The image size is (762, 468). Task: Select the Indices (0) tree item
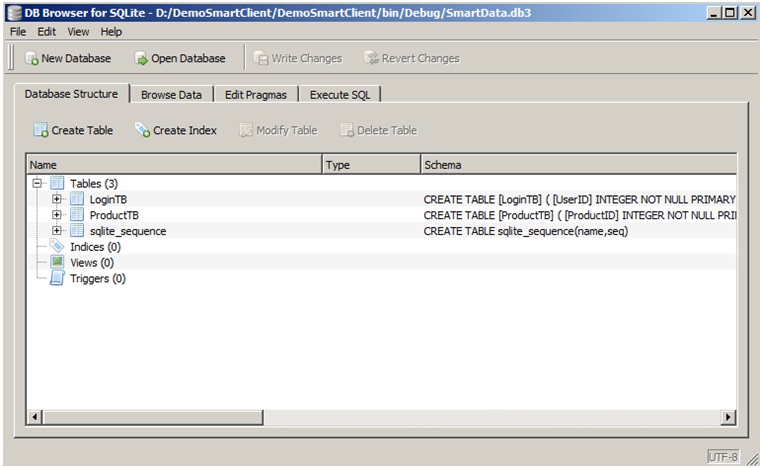[x=95, y=247]
